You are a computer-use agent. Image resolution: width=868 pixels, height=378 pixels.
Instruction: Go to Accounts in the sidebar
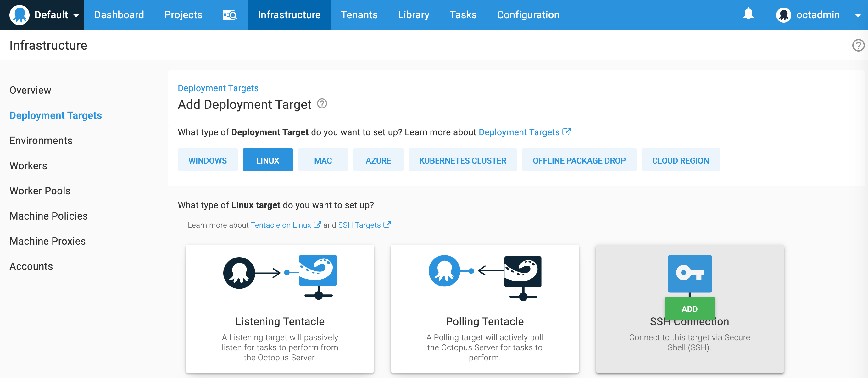[x=31, y=266]
